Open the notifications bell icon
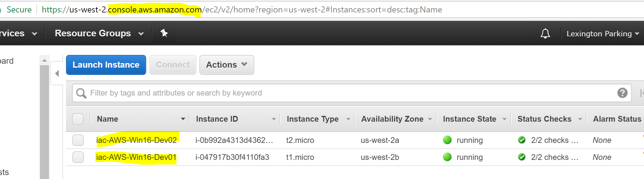This screenshot has width=644, height=179. click(x=545, y=33)
